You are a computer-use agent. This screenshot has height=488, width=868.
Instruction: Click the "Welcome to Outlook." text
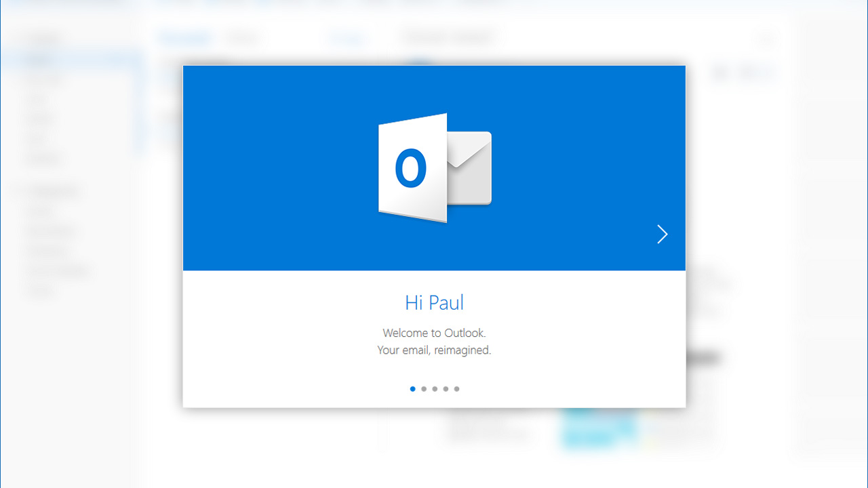pos(434,333)
